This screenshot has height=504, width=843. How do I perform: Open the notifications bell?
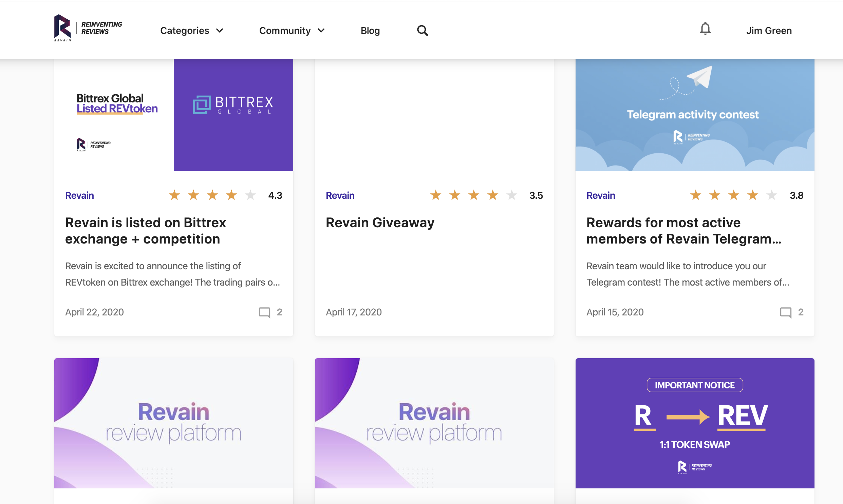[x=706, y=29]
